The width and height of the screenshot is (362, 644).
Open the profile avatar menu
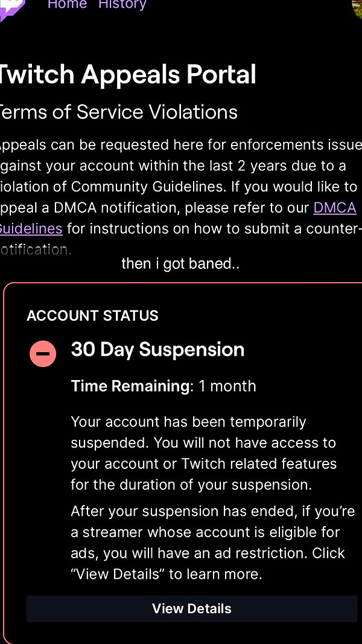coord(357,7)
